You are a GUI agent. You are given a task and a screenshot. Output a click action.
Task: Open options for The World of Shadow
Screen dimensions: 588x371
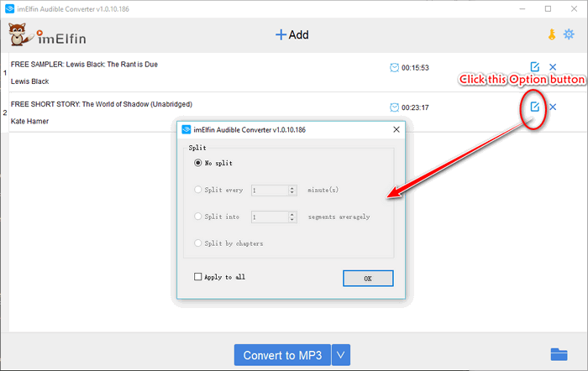tap(535, 107)
